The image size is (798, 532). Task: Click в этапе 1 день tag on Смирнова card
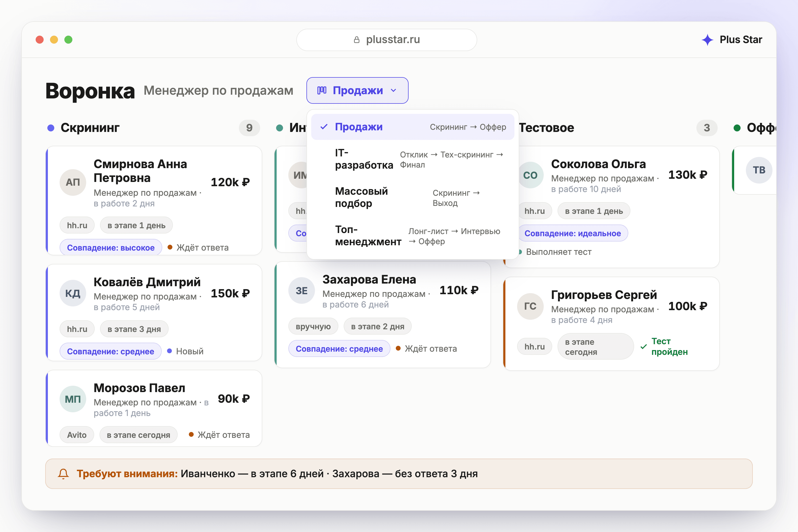click(x=136, y=225)
